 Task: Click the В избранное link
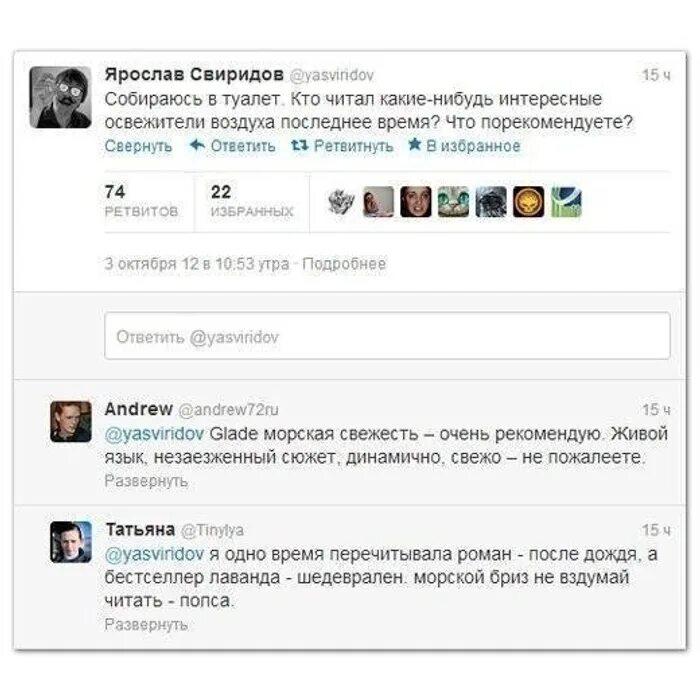tap(473, 146)
